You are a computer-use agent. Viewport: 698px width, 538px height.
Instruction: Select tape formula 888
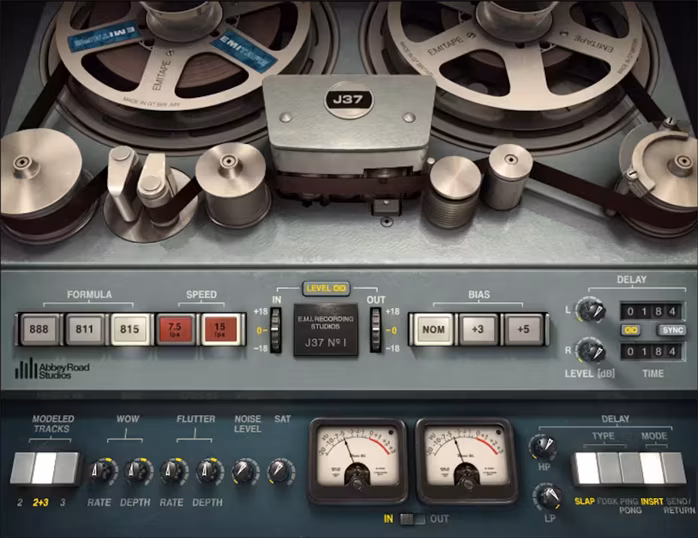point(40,330)
